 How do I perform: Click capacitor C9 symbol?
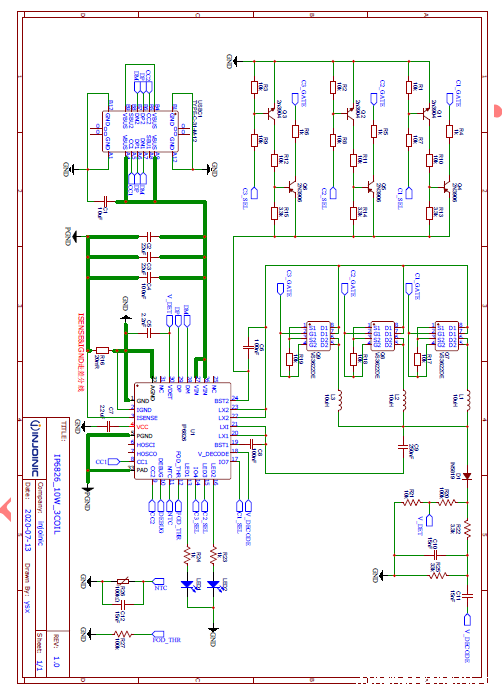(x=403, y=448)
